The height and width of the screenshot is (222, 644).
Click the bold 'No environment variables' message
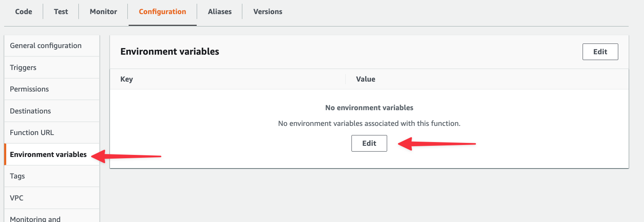[x=369, y=108]
